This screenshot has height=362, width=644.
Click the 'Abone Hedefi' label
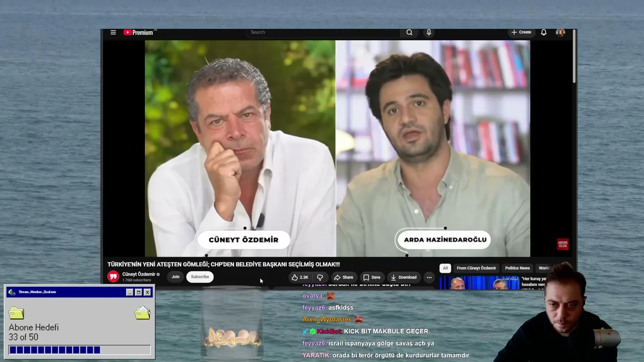[34, 327]
